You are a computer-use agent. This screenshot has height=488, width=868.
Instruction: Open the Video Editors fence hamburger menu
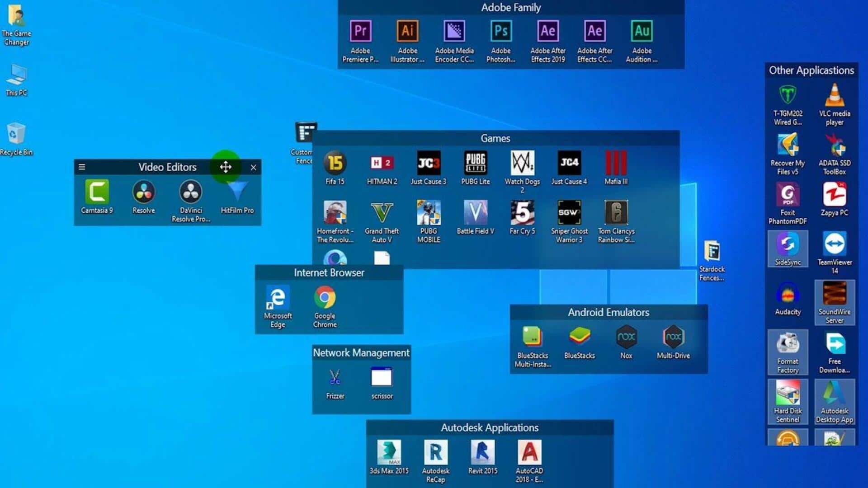[x=82, y=166]
